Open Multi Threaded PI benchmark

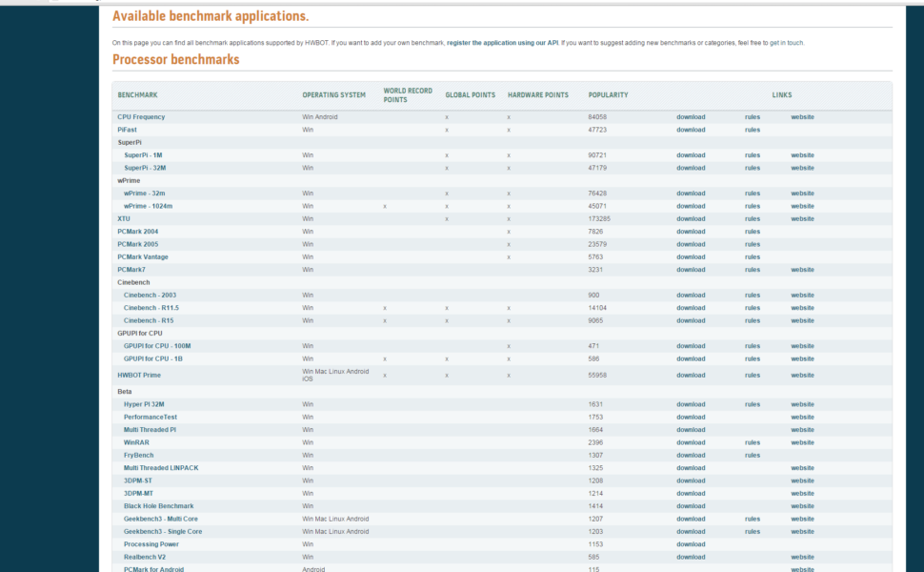(150, 430)
